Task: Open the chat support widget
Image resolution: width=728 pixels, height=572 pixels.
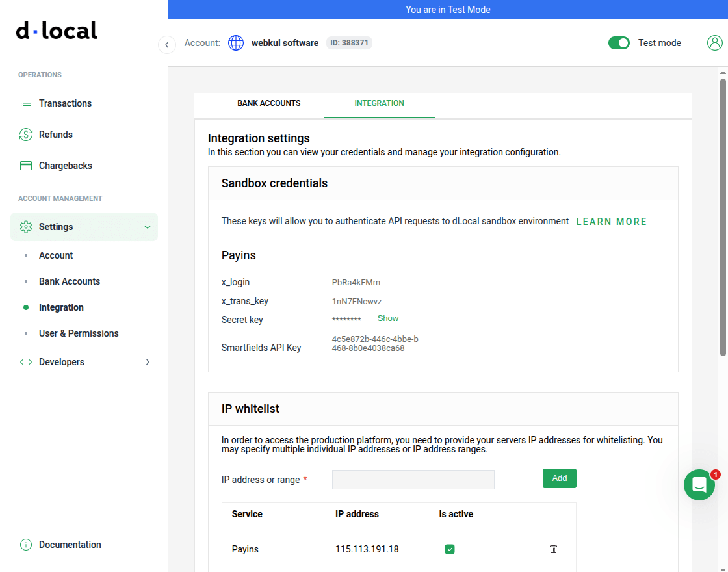Action: 699,485
